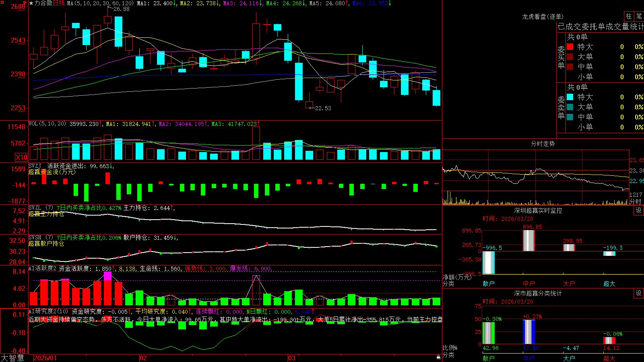This screenshot has width=644, height=362.
Task: Select 大户 in the 实时监控 chart axis
Action: coord(569,284)
